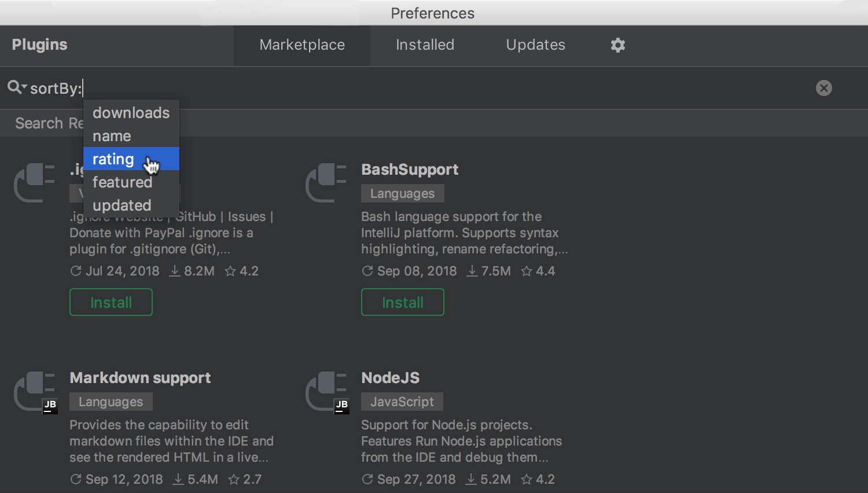
Task: Click the 8.2M downloads count
Action: [x=192, y=271]
